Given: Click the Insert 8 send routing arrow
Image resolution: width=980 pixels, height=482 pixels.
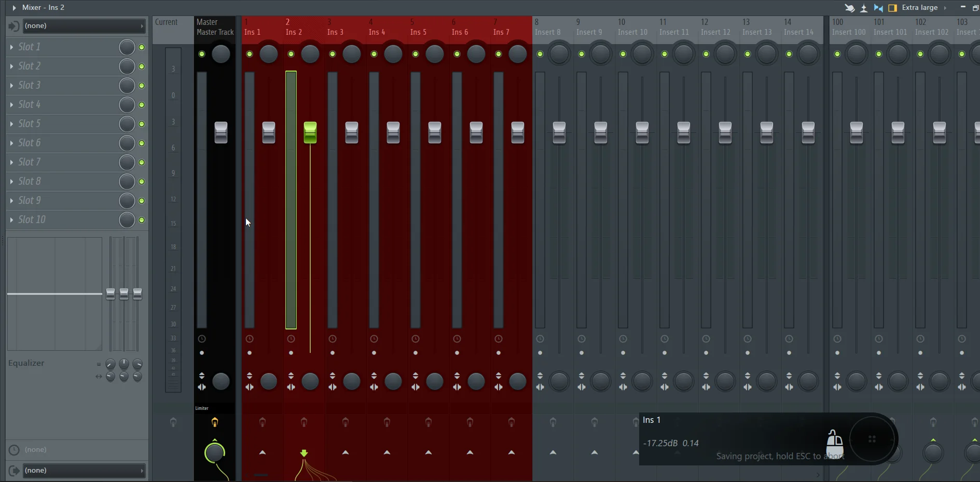Looking at the screenshot, I should [x=553, y=452].
